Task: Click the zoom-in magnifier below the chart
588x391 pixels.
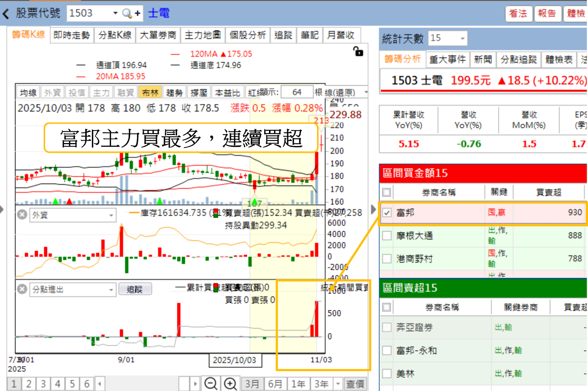Action: click(x=230, y=384)
